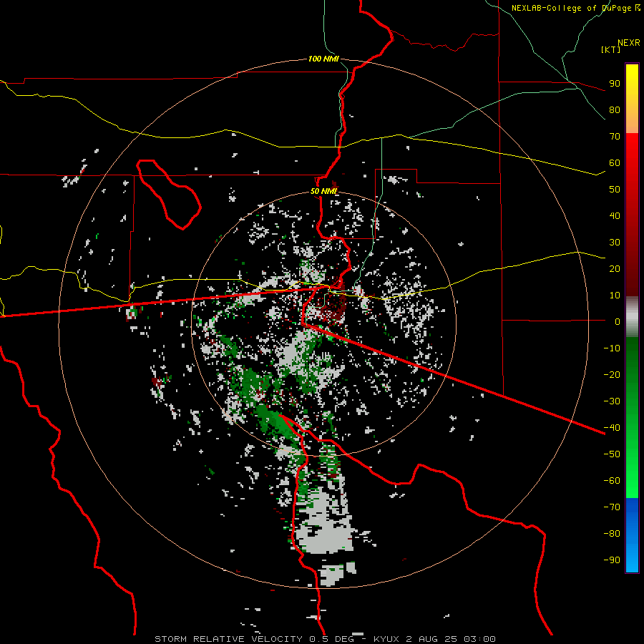Click the blue bottom color bar segment
Viewport: 644px width, 644px height.
click(x=632, y=535)
